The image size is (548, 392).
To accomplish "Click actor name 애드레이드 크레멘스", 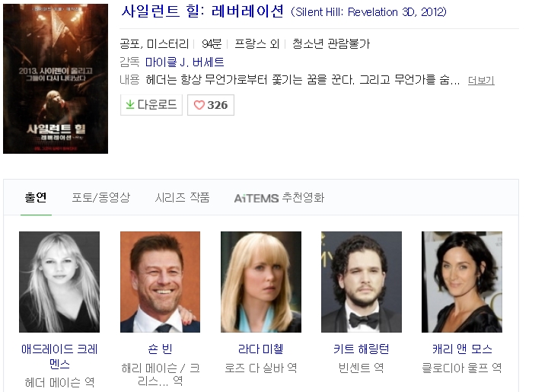I will tap(59, 356).
